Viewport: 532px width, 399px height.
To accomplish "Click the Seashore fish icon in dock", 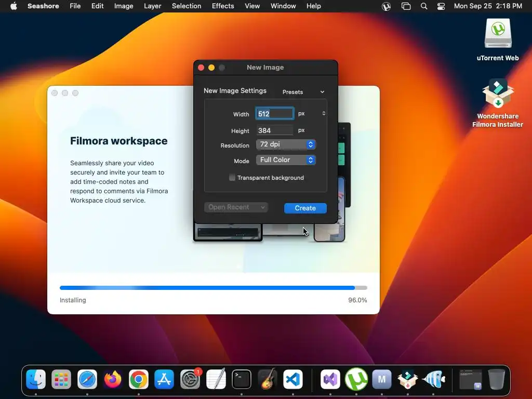I will [x=433, y=379].
